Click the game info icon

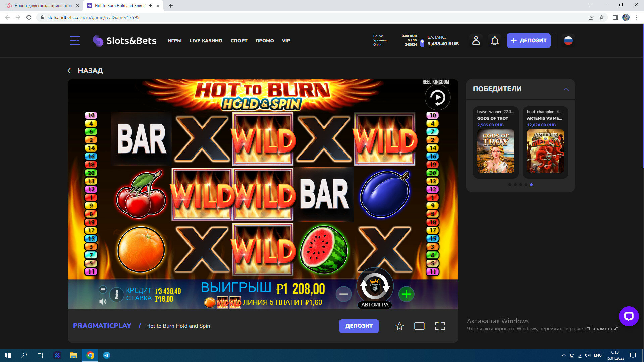pos(117,295)
